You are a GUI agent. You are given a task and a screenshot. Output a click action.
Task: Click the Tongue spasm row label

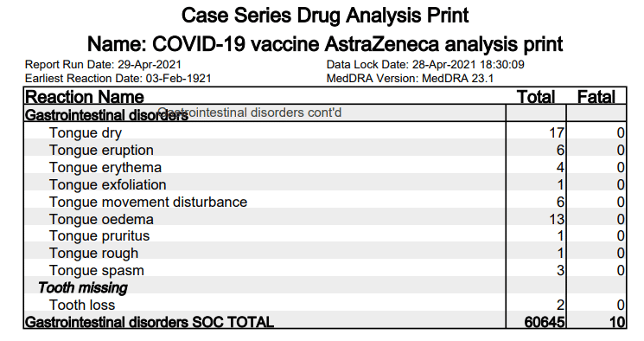[97, 271]
